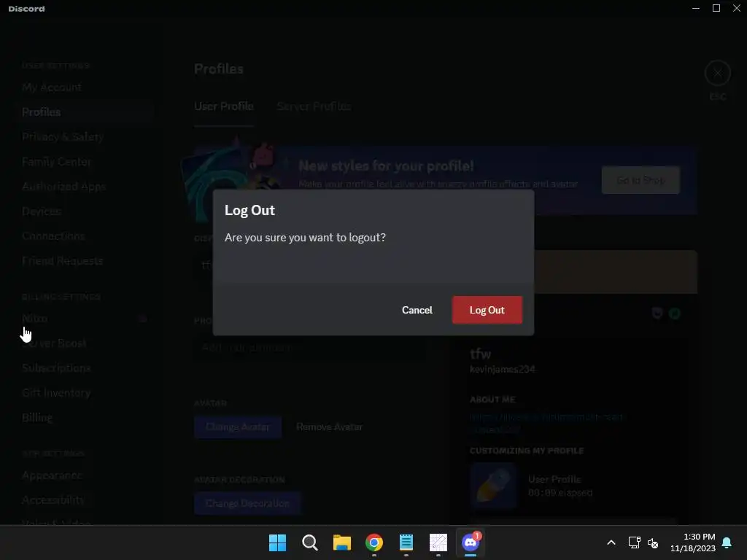Open Subscriptions settings
Screen dimensions: 747x560
click(x=56, y=367)
